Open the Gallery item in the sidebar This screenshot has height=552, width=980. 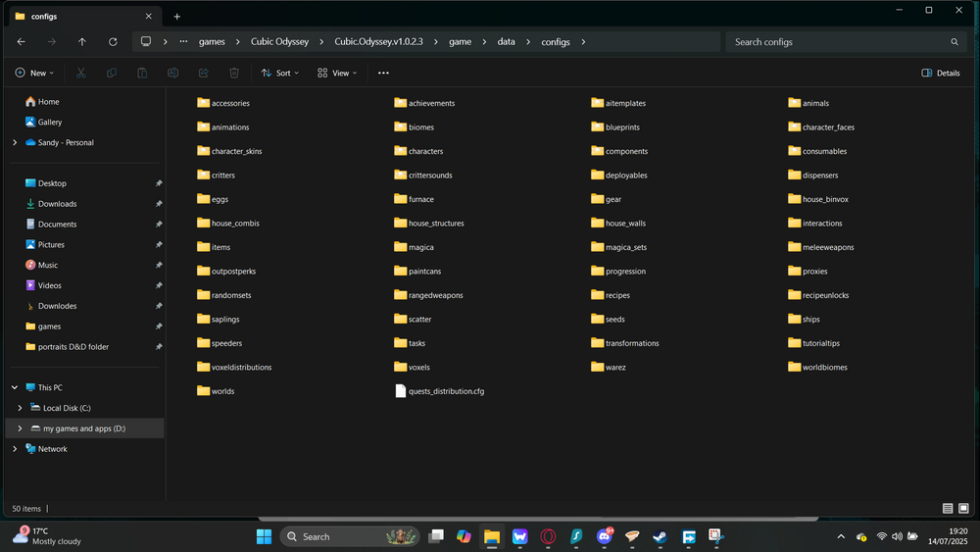tap(49, 122)
